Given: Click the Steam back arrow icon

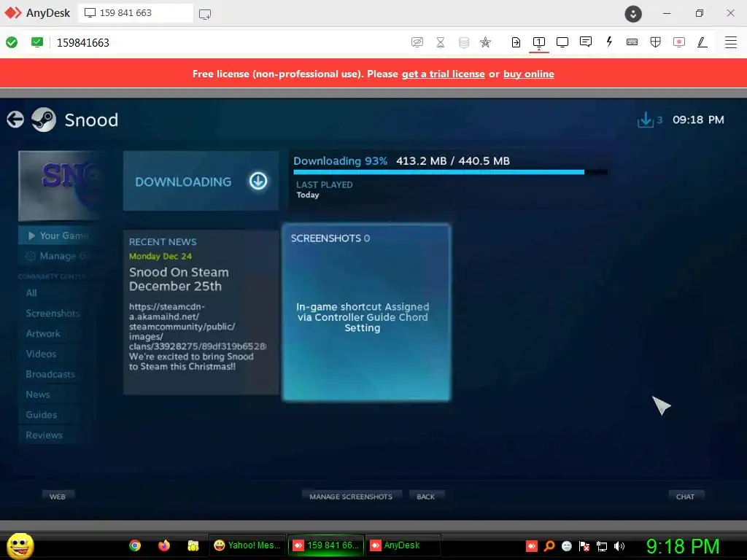Looking at the screenshot, I should coord(15,120).
